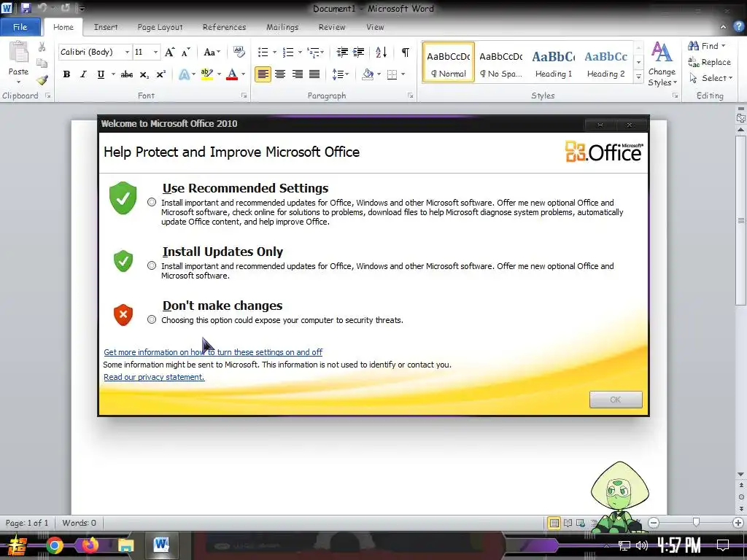
Task: Justify the text alignment
Action: click(314, 74)
